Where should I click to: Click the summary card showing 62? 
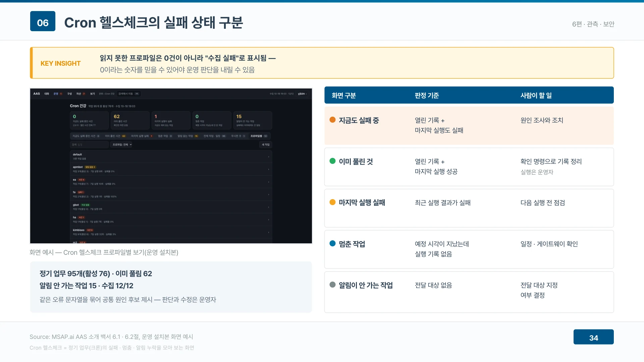[x=130, y=121]
